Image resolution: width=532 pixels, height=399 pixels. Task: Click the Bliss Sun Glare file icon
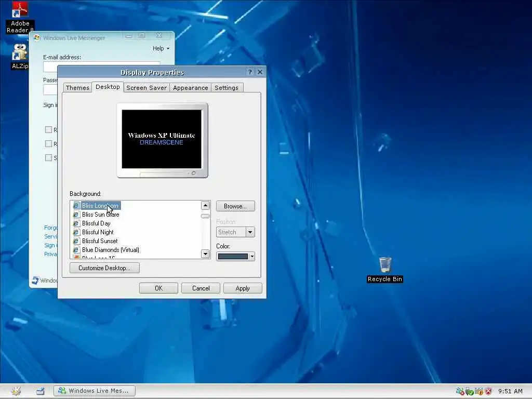[x=76, y=215]
